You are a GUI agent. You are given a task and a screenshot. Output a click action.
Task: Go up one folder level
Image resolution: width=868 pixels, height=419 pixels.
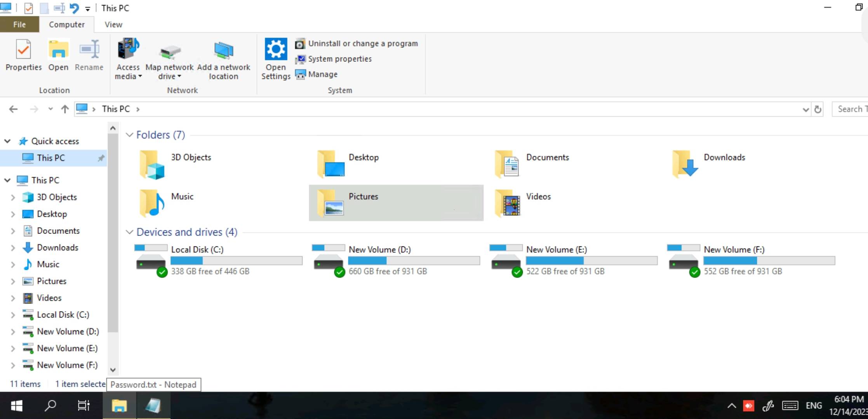[x=65, y=109]
